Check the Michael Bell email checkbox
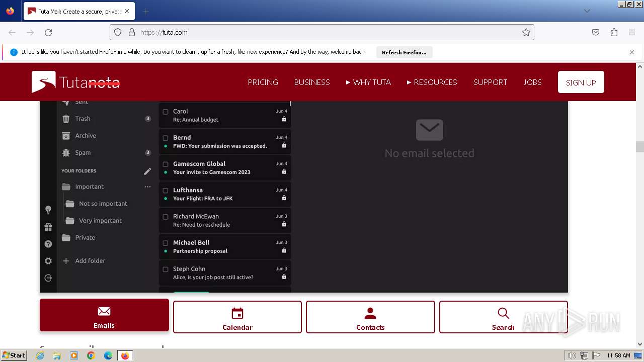The height and width of the screenshot is (362, 644). pos(166,243)
